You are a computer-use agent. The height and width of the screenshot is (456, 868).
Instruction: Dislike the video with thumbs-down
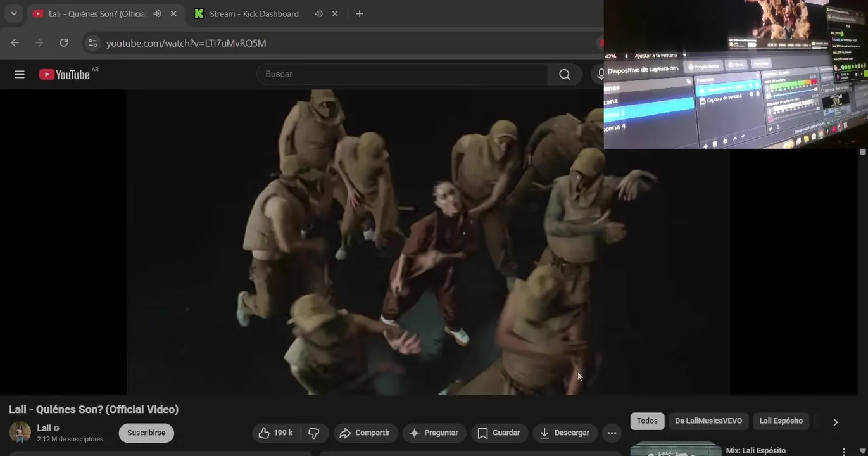coord(314,433)
